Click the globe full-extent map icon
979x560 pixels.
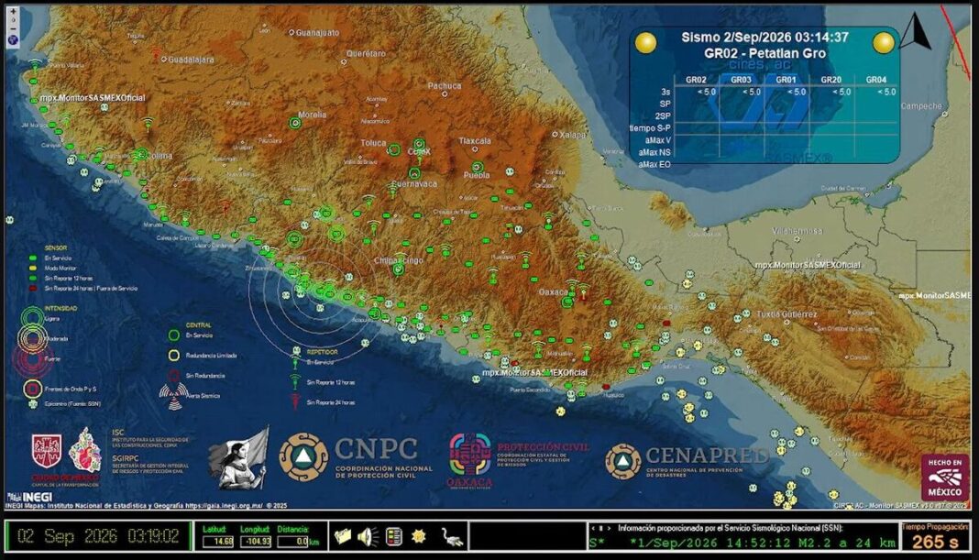pos(13,40)
